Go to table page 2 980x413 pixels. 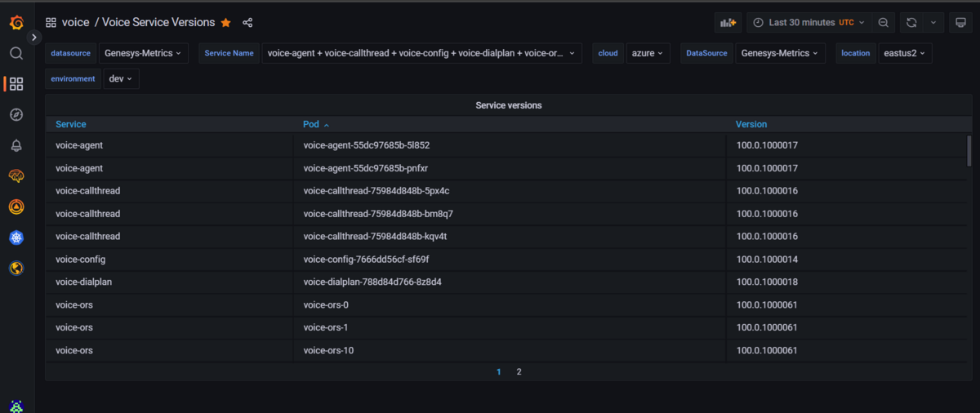519,371
